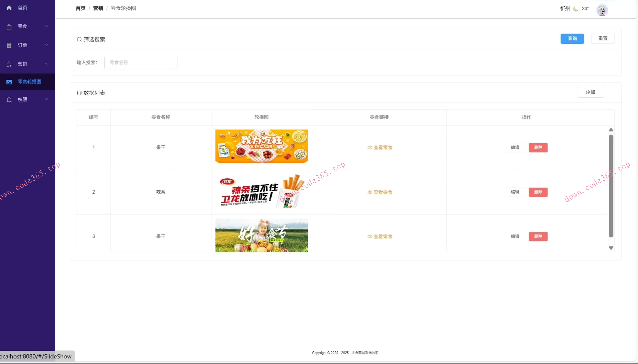Click the 查询 query button

click(572, 39)
